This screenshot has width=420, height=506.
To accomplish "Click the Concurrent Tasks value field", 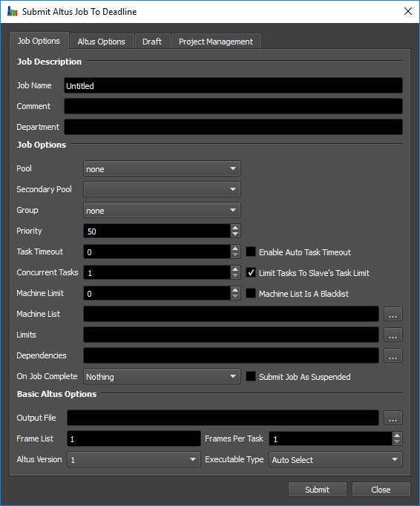I will coord(157,273).
